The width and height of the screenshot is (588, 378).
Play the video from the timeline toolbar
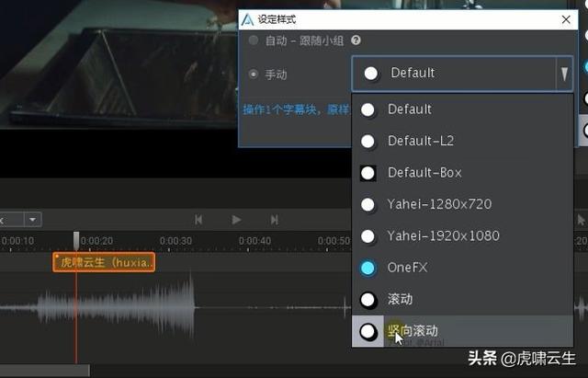pyautogui.click(x=236, y=220)
